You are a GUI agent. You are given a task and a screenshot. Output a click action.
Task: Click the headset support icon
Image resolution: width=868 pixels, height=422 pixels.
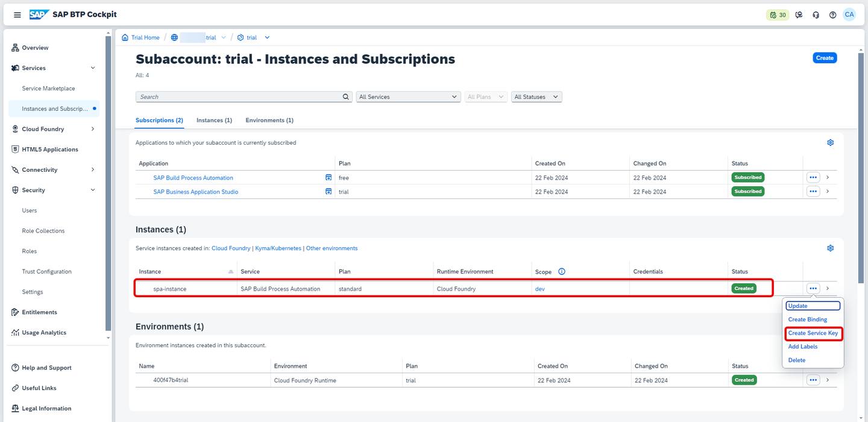click(x=816, y=15)
